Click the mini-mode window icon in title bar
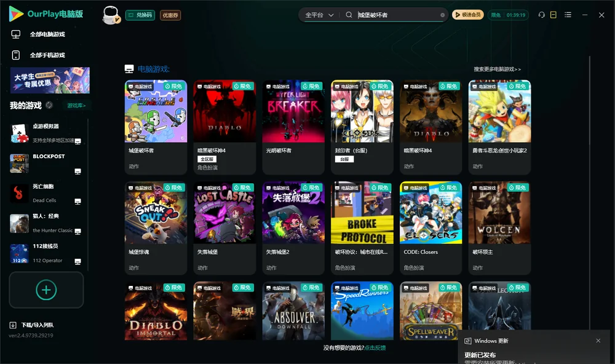 pyautogui.click(x=553, y=15)
